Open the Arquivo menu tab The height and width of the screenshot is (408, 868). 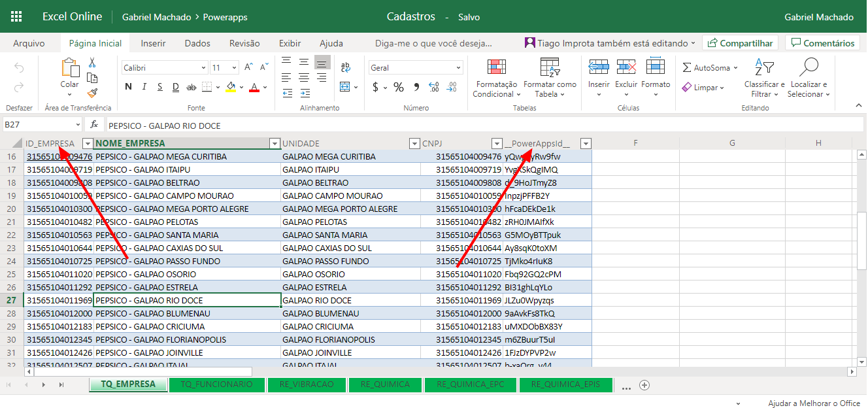29,43
